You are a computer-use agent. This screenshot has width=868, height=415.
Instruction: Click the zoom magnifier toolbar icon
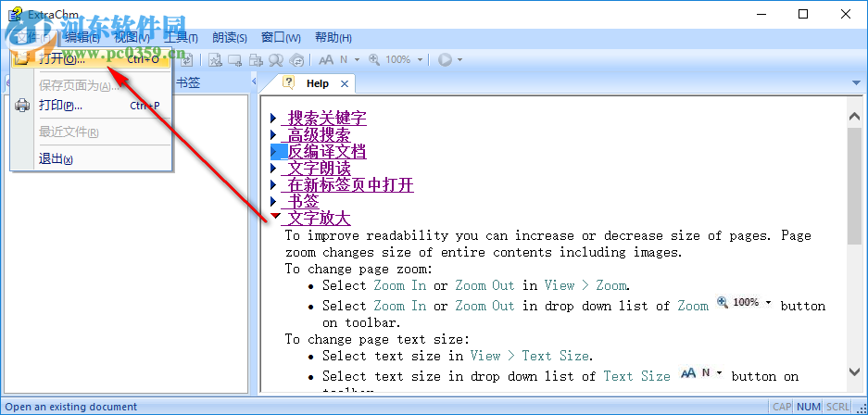pyautogui.click(x=374, y=59)
